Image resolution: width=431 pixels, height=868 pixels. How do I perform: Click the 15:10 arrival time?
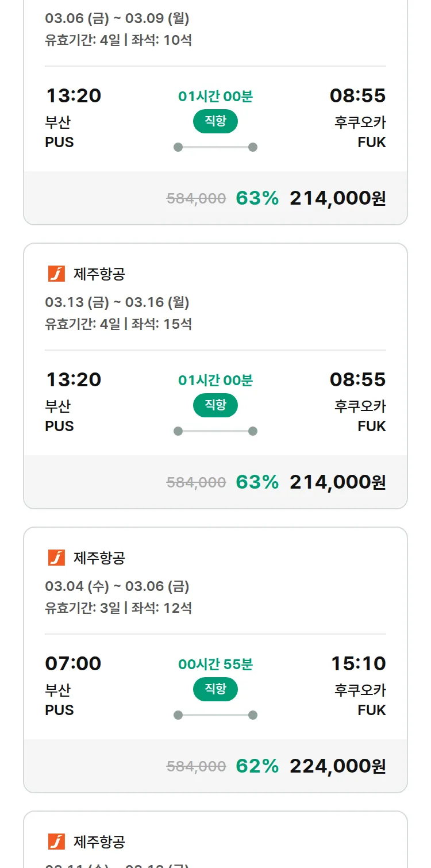pyautogui.click(x=358, y=663)
